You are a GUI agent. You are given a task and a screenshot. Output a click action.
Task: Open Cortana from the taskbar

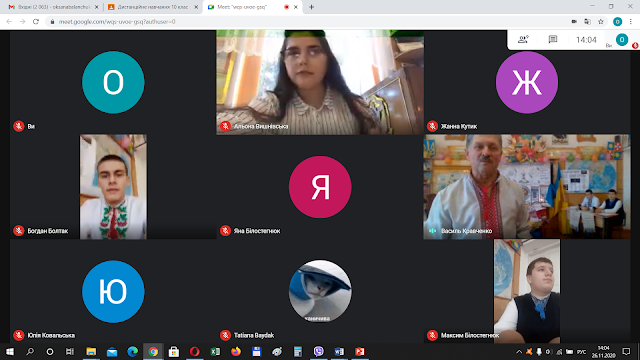pyautogui.click(x=50, y=351)
